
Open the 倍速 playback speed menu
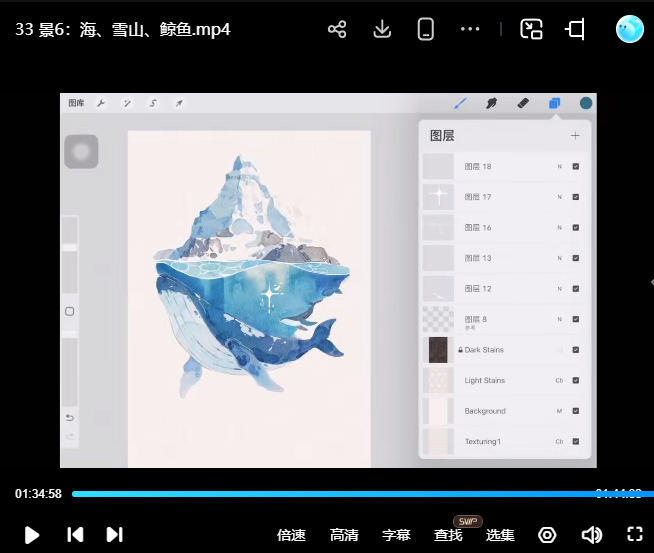tap(291, 535)
